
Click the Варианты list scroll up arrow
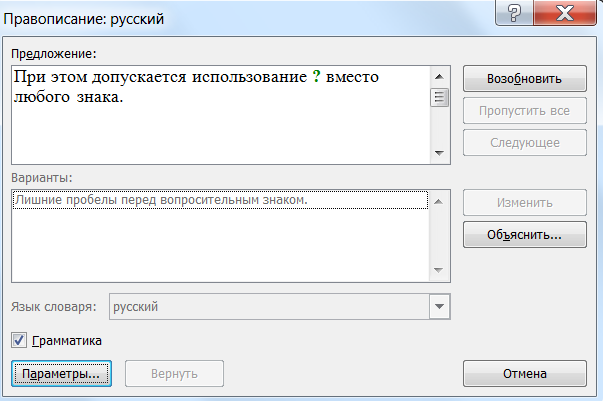pos(438,201)
